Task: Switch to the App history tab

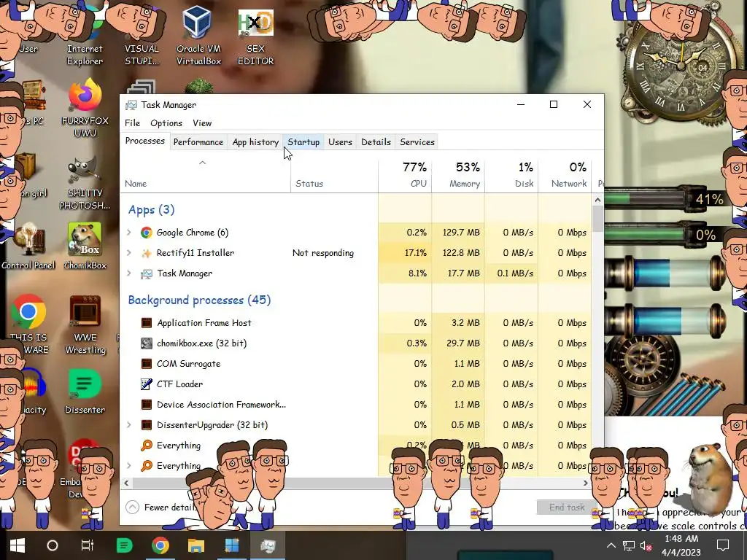Action: (255, 142)
